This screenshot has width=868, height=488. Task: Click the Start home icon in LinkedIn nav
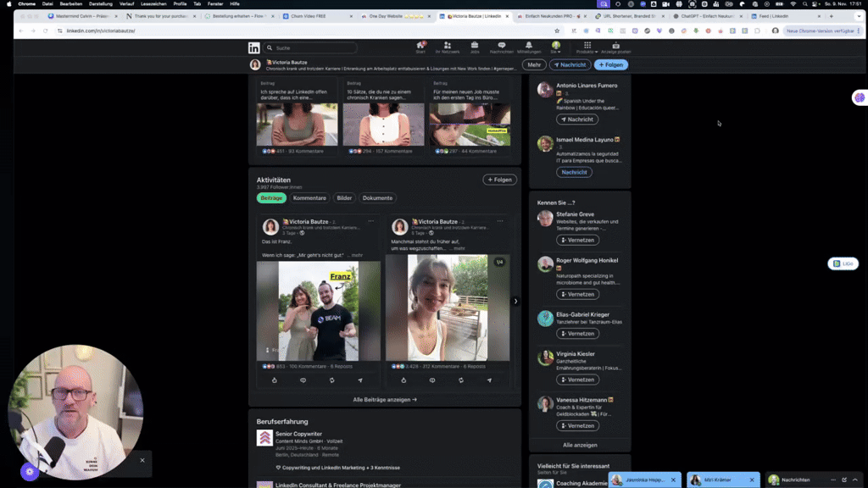tap(420, 47)
